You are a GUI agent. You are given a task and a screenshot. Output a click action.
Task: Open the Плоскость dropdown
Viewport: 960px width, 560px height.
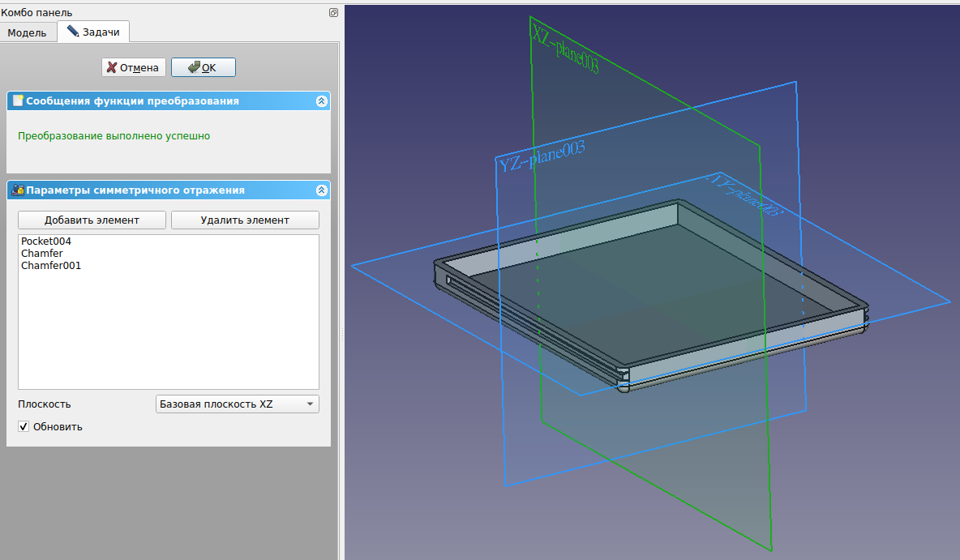(237, 404)
